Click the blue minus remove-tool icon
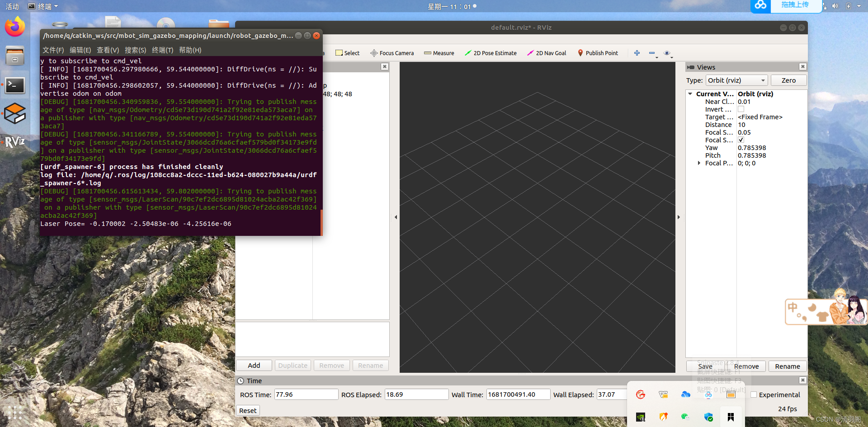Screen dimensions: 868x427 [652, 53]
